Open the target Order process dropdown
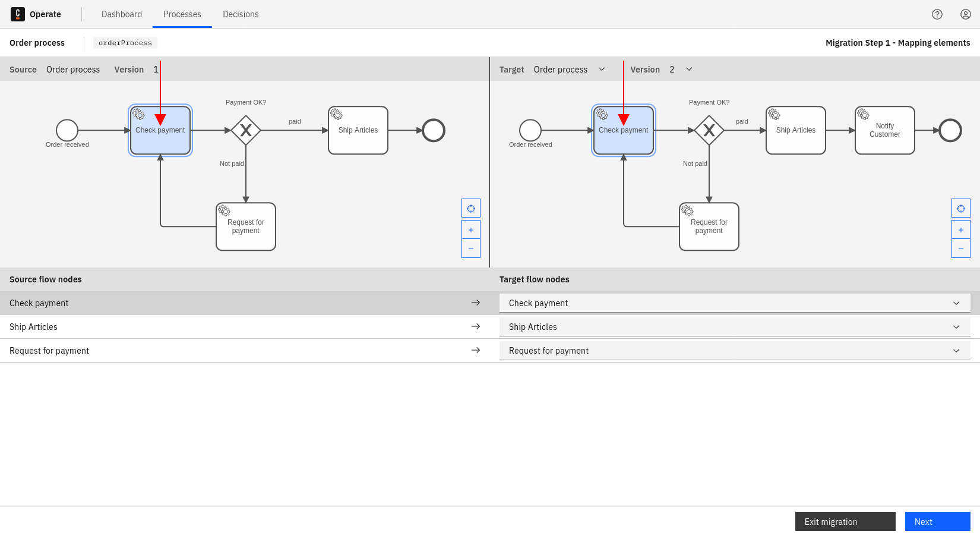Image resolution: width=980 pixels, height=535 pixels. point(602,69)
